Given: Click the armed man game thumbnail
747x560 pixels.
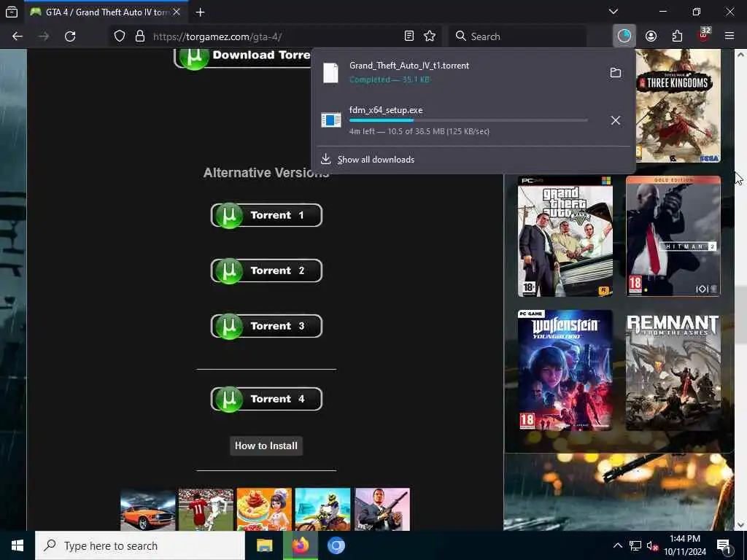Looking at the screenshot, I should click(x=382, y=509).
